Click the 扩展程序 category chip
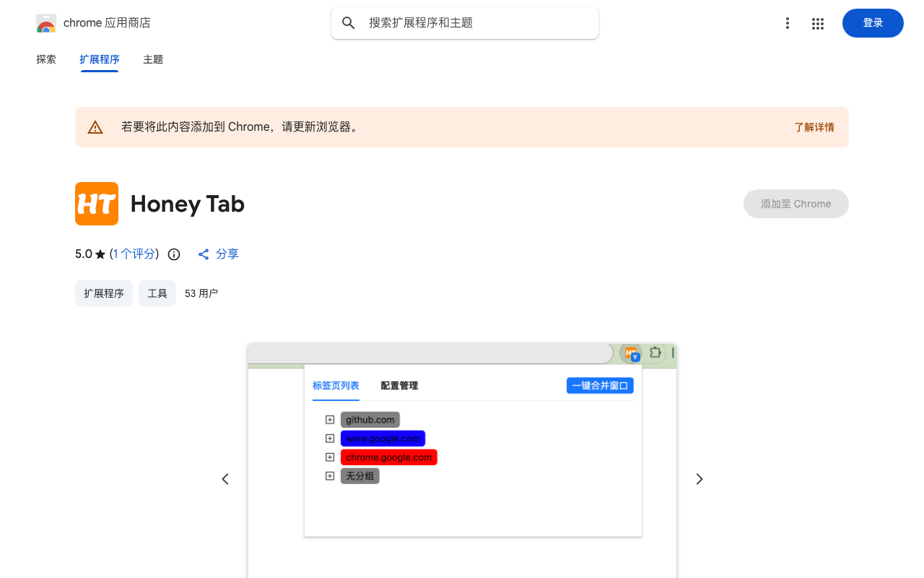This screenshot has height=578, width=924. click(x=104, y=293)
